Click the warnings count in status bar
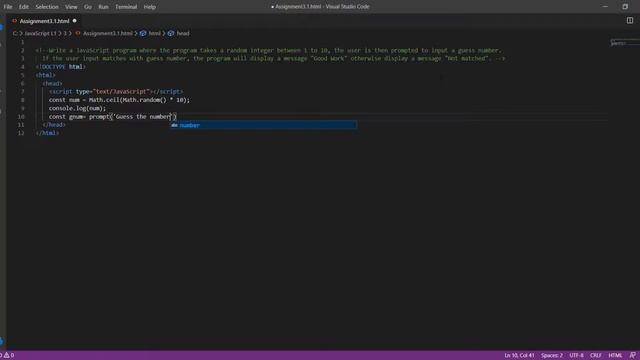640x360 pixels. point(9,355)
